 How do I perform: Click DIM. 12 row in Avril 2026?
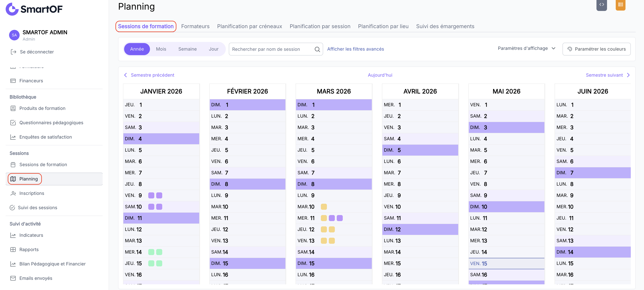click(420, 229)
